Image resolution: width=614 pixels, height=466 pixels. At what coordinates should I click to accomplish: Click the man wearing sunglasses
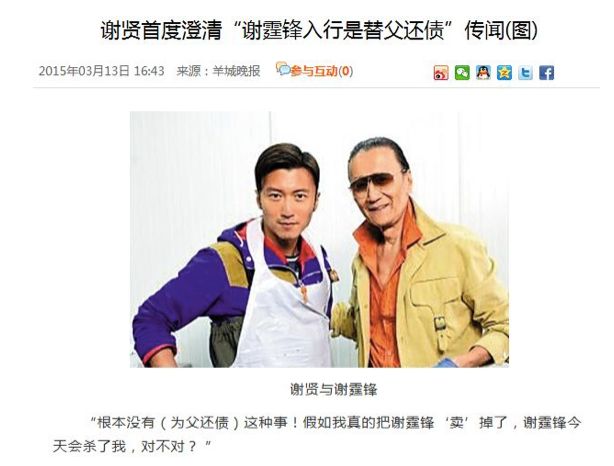[x=421, y=255]
